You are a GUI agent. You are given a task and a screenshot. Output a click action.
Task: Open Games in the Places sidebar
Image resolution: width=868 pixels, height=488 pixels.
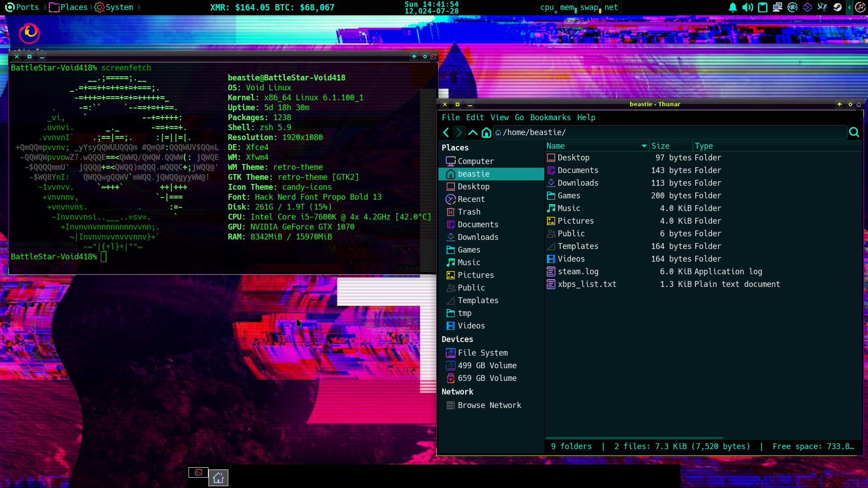click(491, 250)
